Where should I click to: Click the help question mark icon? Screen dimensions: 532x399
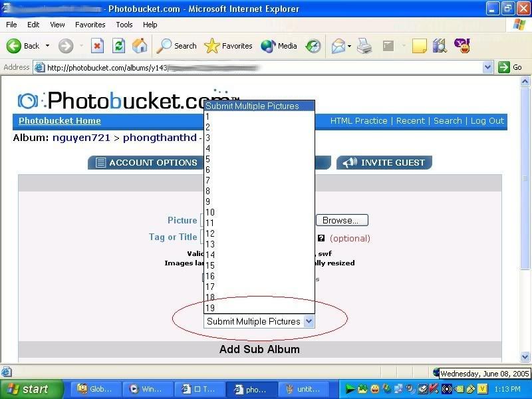(x=321, y=238)
